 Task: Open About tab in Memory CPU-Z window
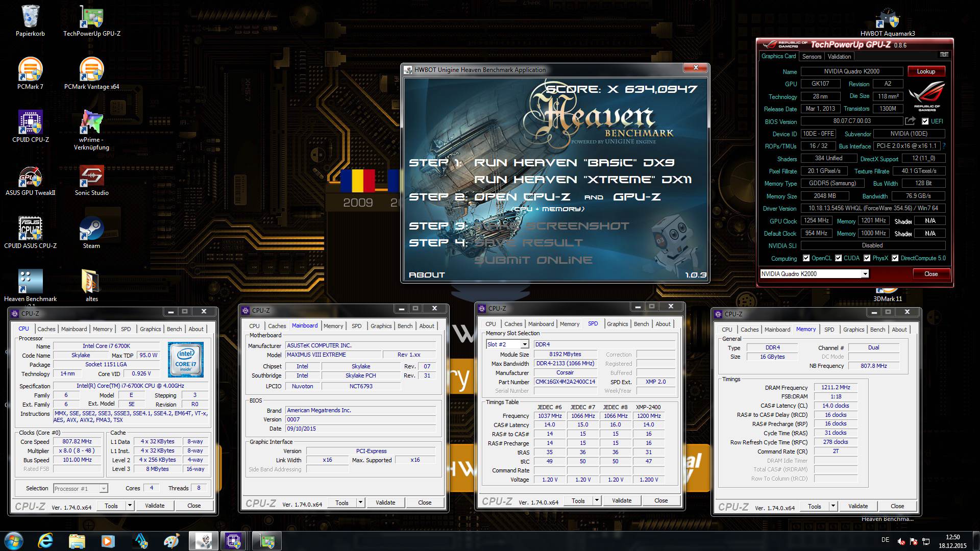[x=899, y=330]
